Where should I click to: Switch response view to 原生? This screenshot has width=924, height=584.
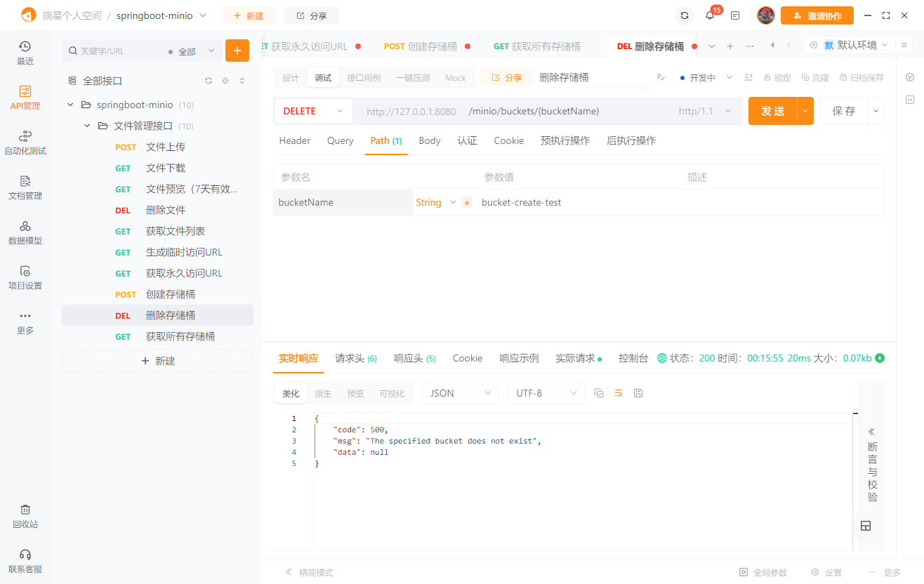(323, 393)
